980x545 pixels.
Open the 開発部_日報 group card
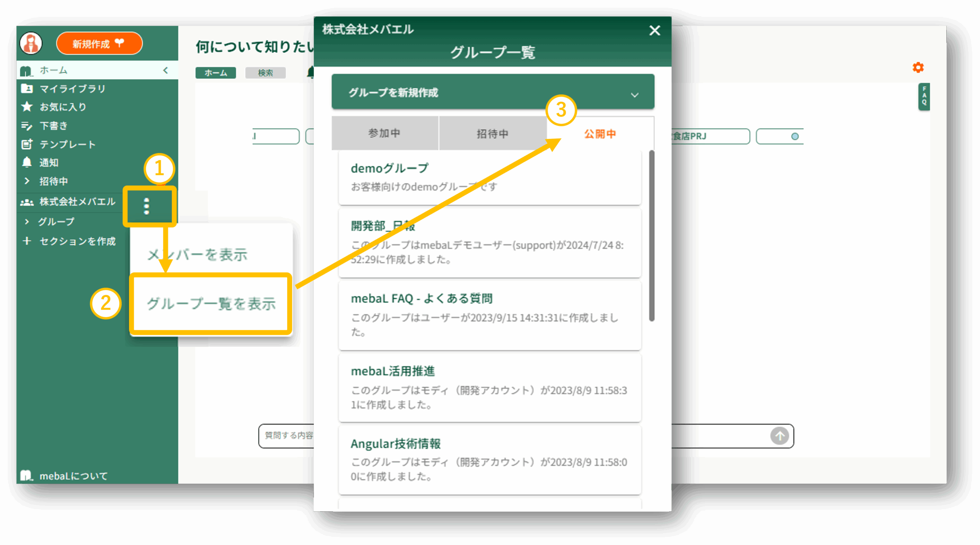pos(490,243)
